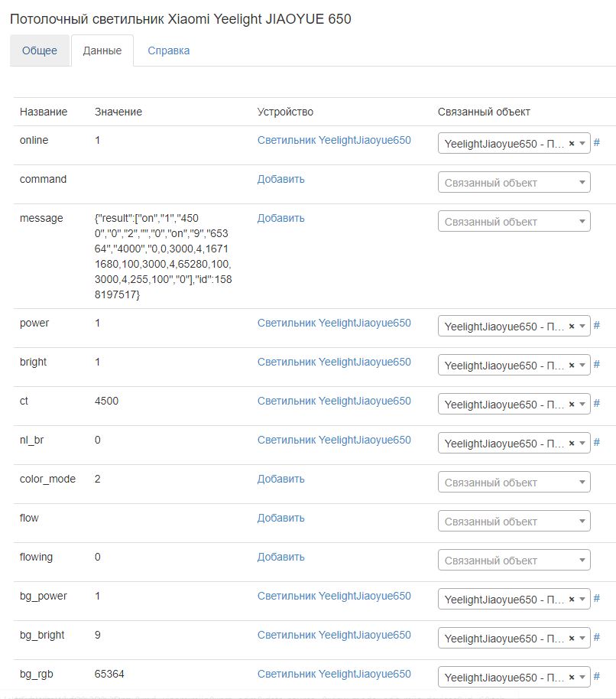This screenshot has height=699, width=616.
Task: Click Добавить link in flow row
Action: coord(281,518)
